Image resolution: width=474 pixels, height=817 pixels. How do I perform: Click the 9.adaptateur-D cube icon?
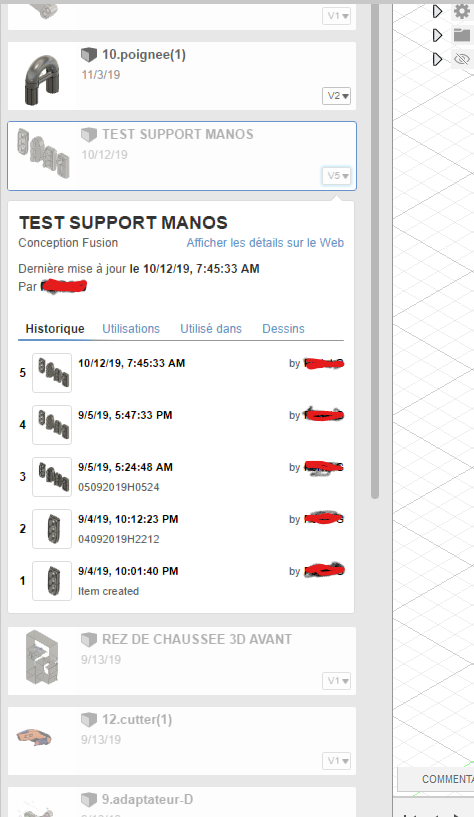point(89,799)
